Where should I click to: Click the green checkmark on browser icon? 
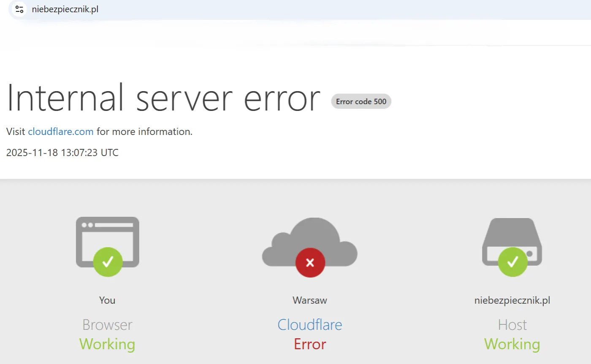click(108, 262)
